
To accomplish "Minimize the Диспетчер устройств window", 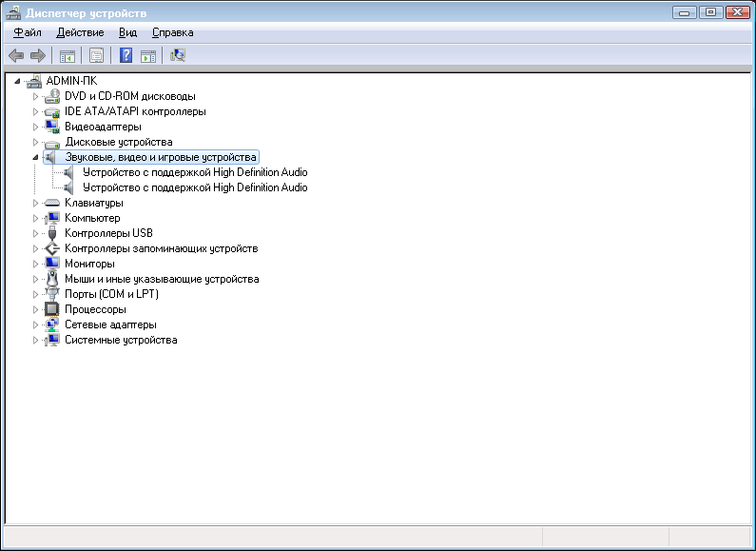I will pos(684,12).
